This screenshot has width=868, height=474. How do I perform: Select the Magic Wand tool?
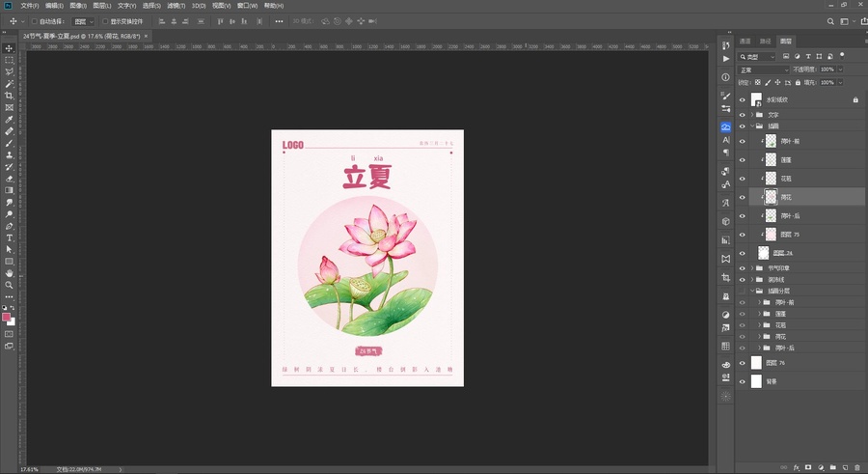(x=9, y=84)
